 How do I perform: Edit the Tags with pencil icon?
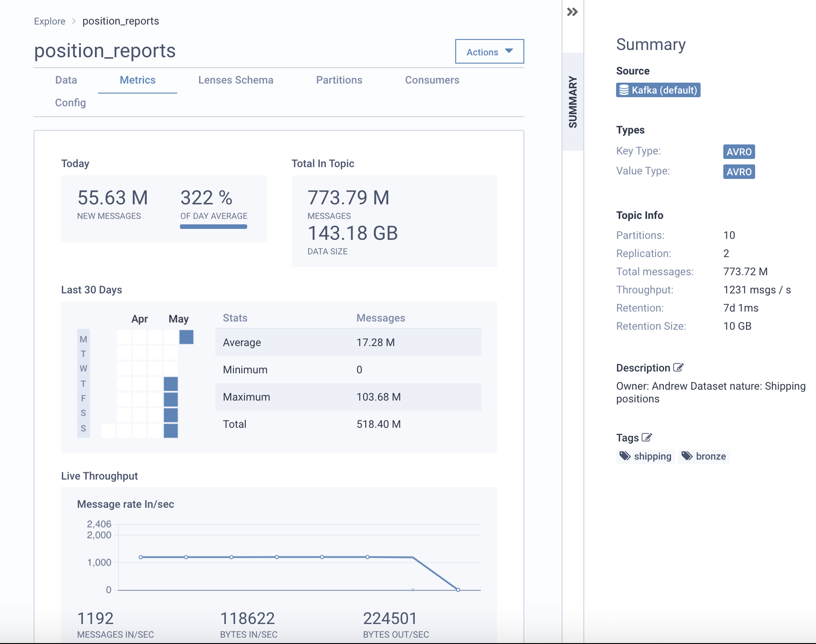(647, 437)
